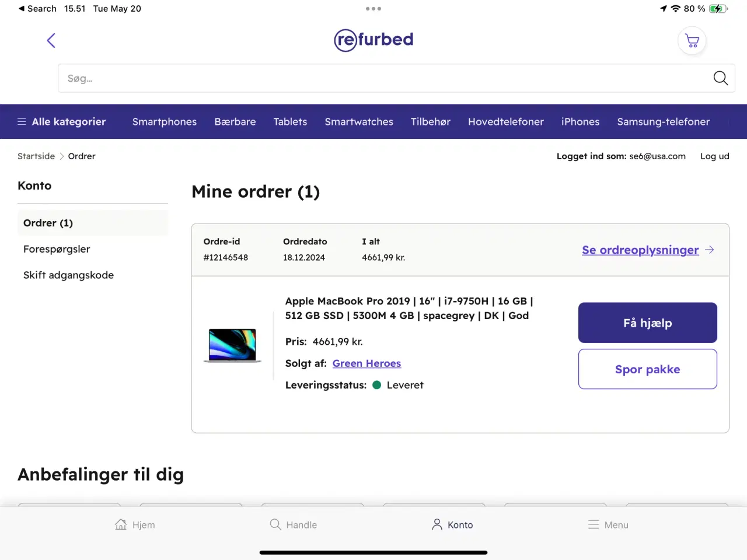
Task: Click total 4661,99 kr. in order header
Action: point(383,257)
